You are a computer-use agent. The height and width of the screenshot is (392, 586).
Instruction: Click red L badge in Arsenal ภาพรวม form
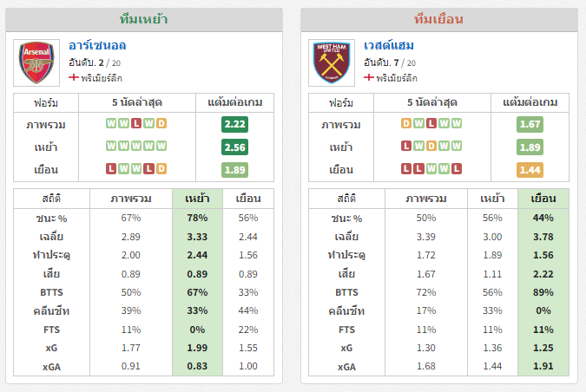[136, 123]
